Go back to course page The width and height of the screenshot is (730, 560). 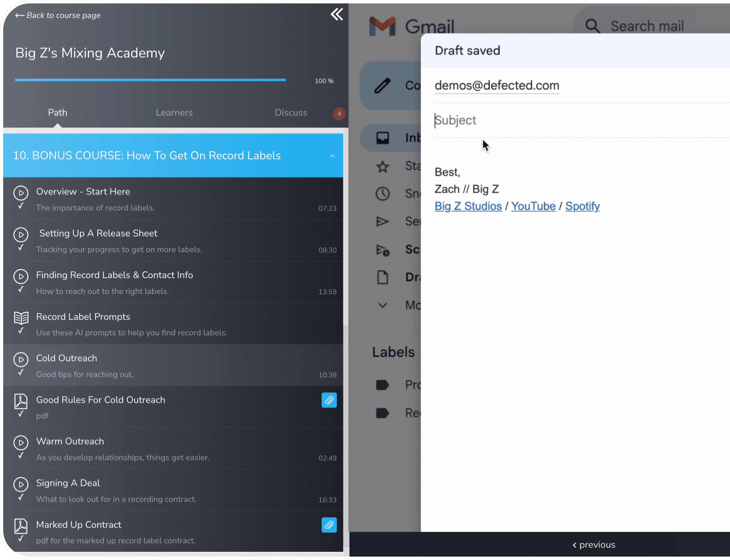coord(58,15)
